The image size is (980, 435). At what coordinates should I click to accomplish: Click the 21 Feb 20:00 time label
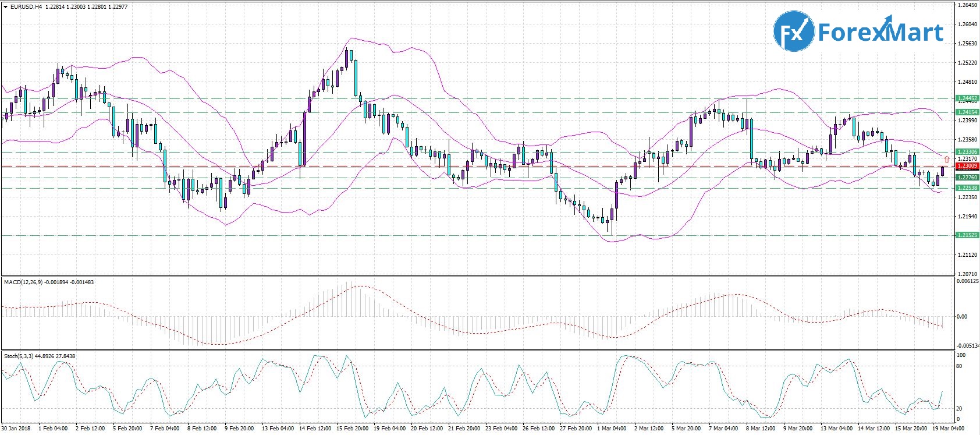click(464, 429)
